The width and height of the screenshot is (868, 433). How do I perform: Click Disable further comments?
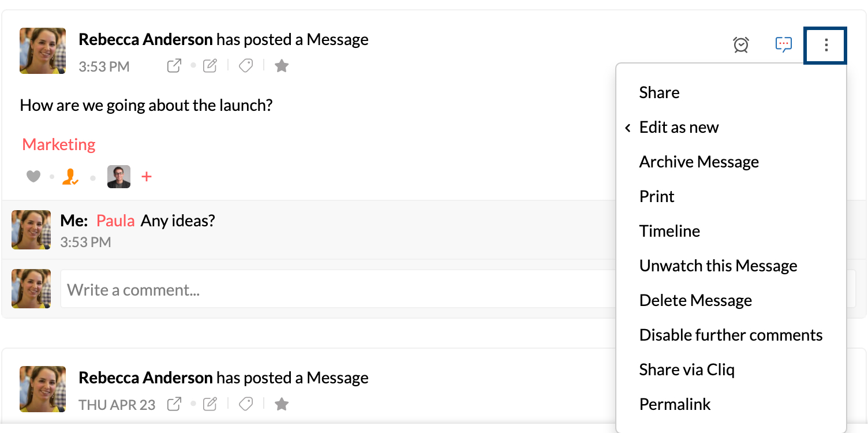(x=731, y=335)
